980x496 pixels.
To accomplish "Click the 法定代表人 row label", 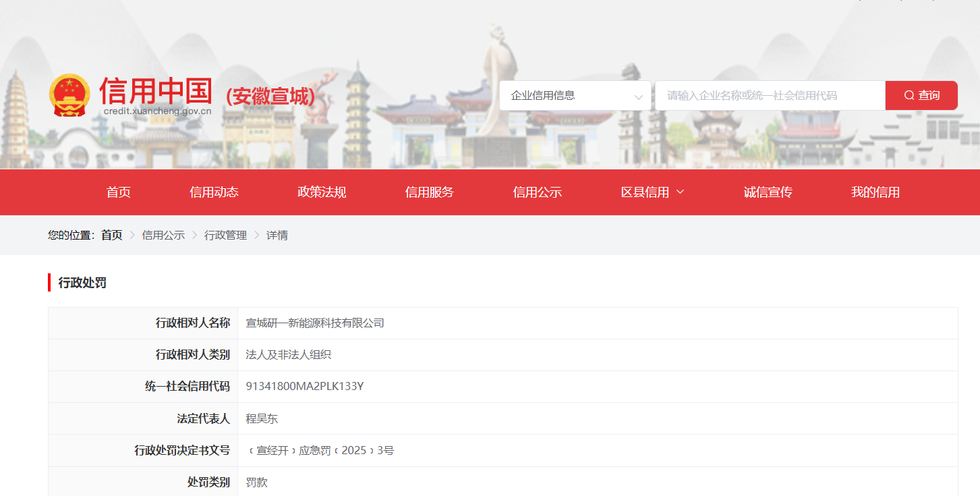I will coord(204,418).
